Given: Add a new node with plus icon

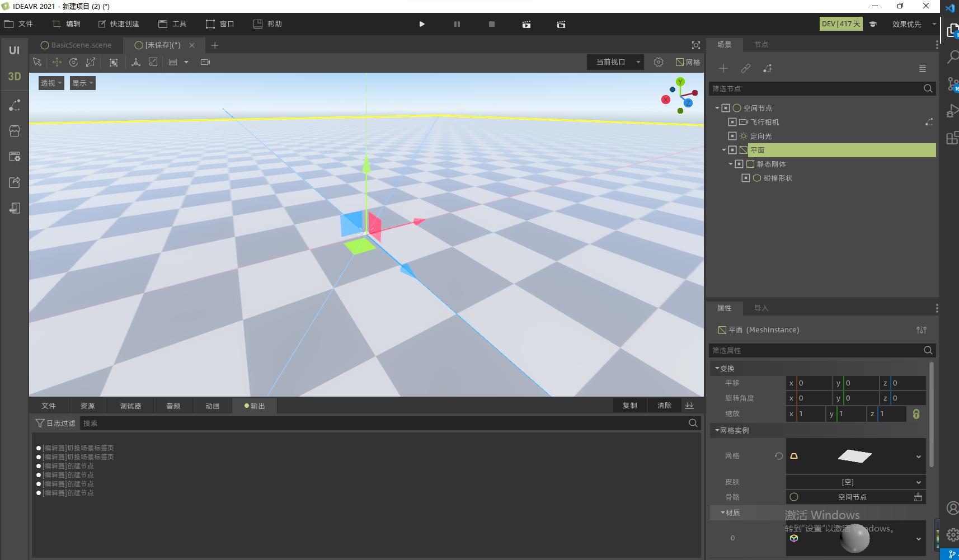Looking at the screenshot, I should pos(723,68).
